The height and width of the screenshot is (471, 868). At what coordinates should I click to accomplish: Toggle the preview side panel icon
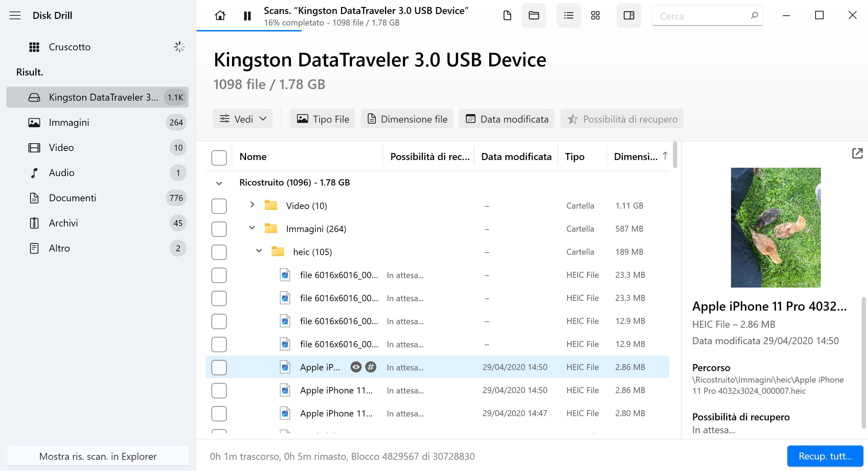[629, 15]
